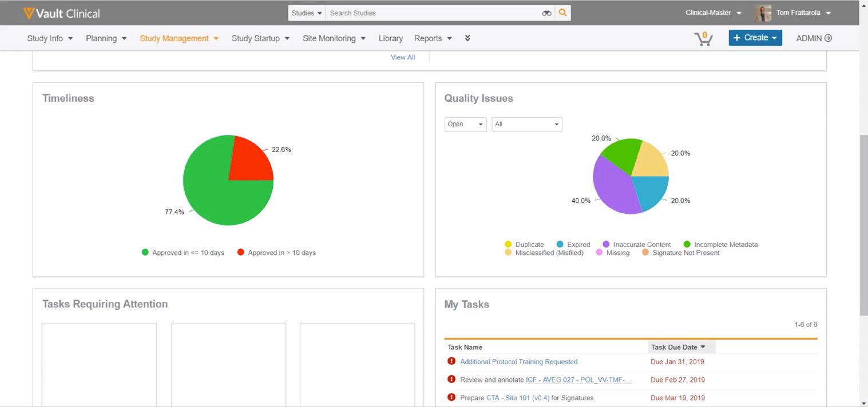Open the Study Info menu
This screenshot has width=868, height=407.
pos(50,38)
